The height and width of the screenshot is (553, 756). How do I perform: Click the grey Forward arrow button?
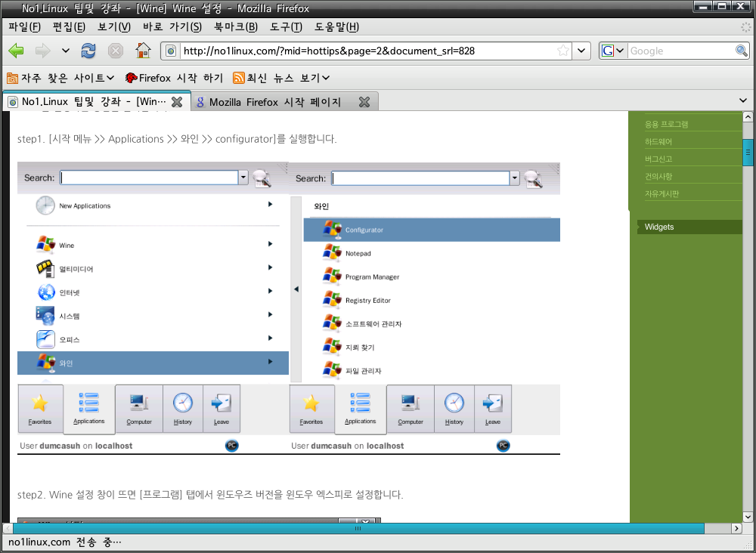click(x=43, y=51)
